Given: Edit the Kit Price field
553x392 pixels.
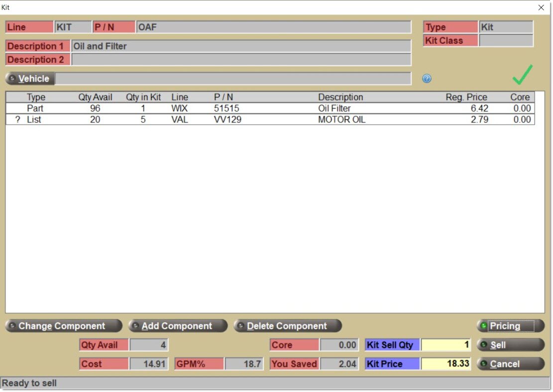Looking at the screenshot, I should [x=445, y=364].
